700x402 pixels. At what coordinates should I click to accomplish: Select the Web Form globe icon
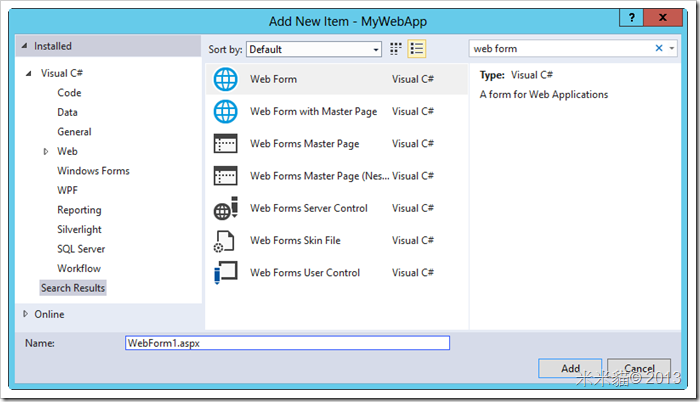point(225,80)
